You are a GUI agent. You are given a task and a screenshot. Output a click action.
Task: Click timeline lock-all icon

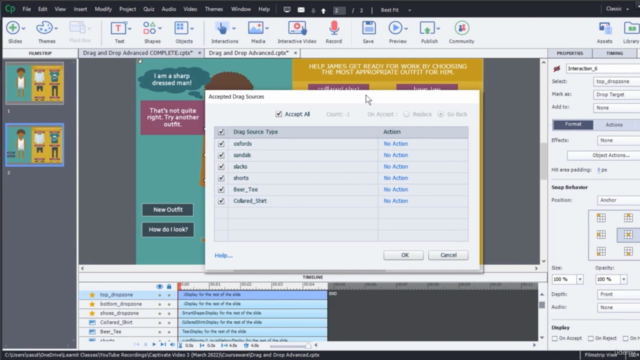coord(169,287)
